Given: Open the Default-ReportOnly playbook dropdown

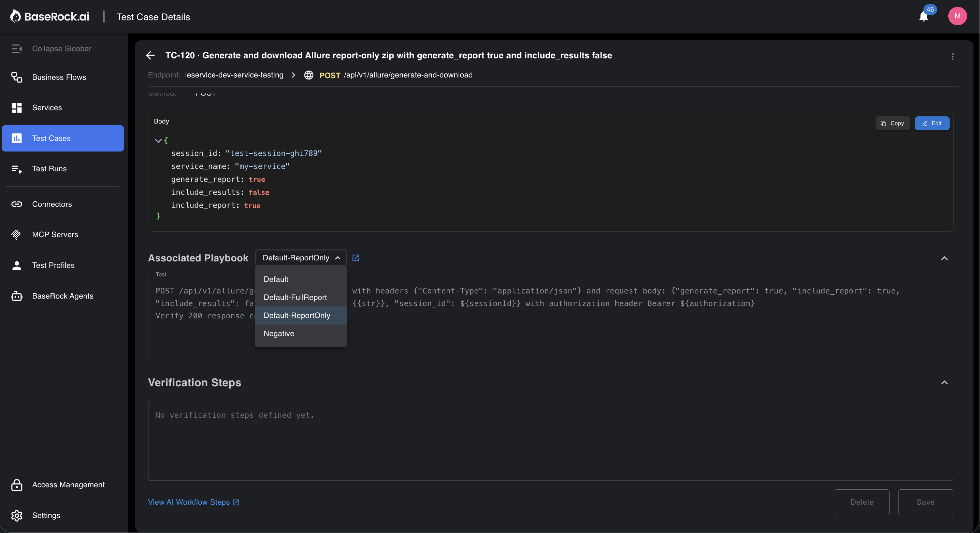Looking at the screenshot, I should tap(301, 258).
